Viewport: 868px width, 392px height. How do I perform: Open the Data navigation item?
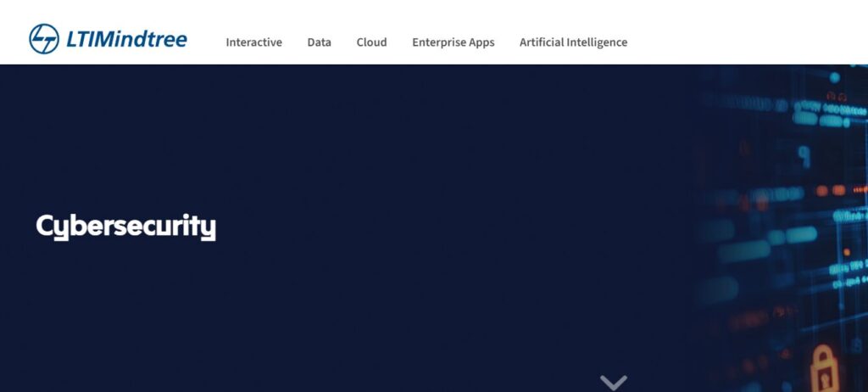coord(320,42)
